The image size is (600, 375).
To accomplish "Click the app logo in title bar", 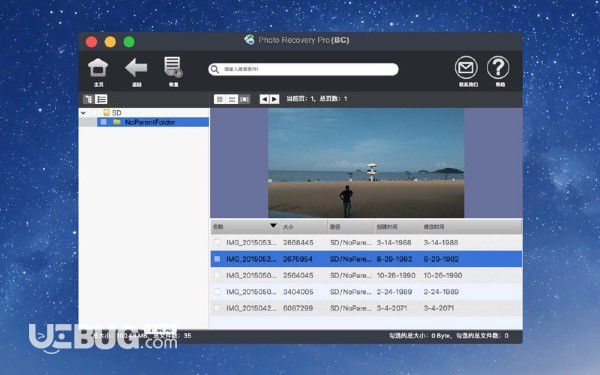I will 249,40.
